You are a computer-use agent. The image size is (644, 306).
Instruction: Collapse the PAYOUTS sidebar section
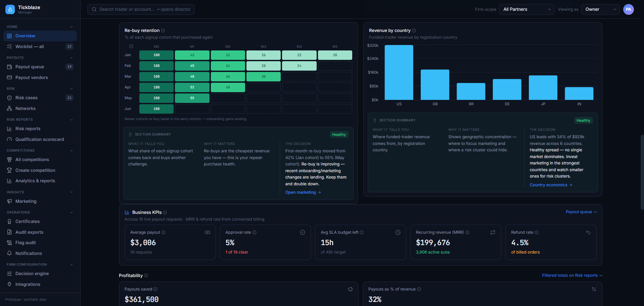click(x=72, y=58)
